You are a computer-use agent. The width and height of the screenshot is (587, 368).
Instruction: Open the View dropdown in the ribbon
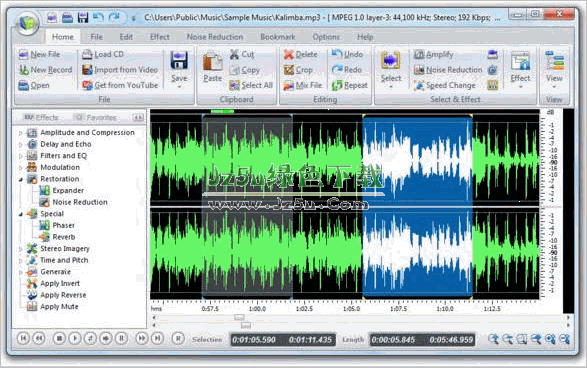pyautogui.click(x=554, y=70)
